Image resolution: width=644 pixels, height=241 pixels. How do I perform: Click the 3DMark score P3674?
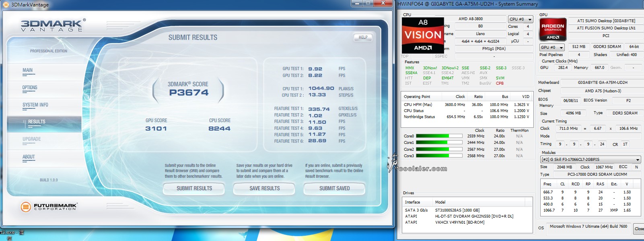(189, 93)
